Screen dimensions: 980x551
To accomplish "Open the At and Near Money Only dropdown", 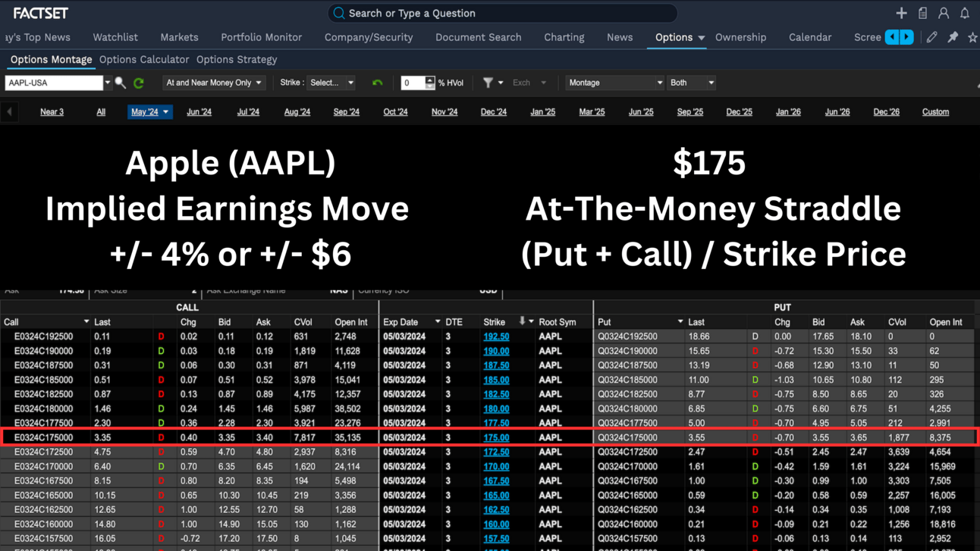I will pyautogui.click(x=213, y=83).
